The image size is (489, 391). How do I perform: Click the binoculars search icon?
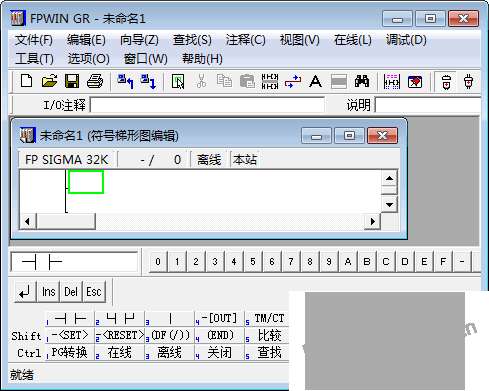(362, 81)
